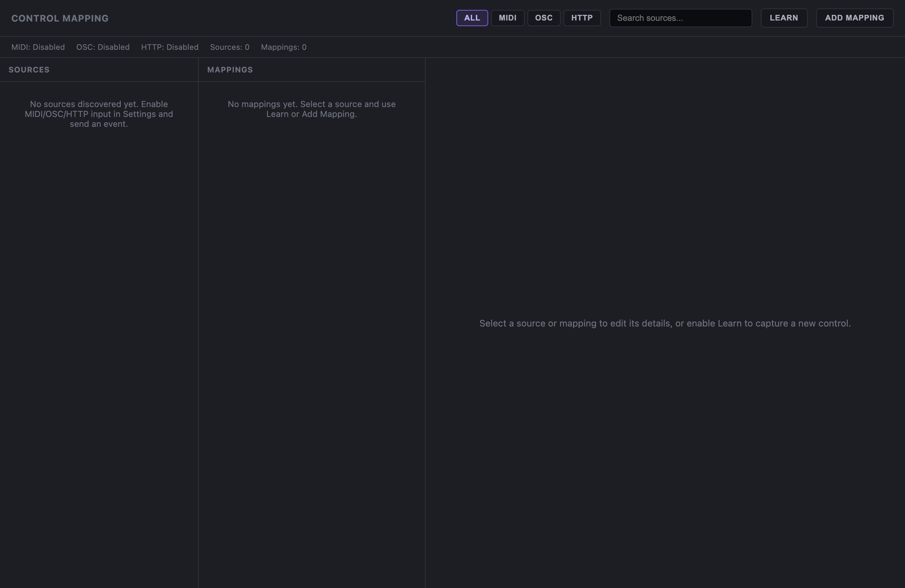The width and height of the screenshot is (905, 588).
Task: Select the ALL source filter
Action: tap(472, 18)
